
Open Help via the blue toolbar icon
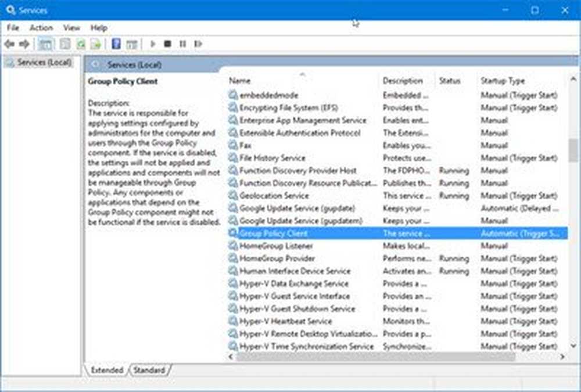click(116, 44)
